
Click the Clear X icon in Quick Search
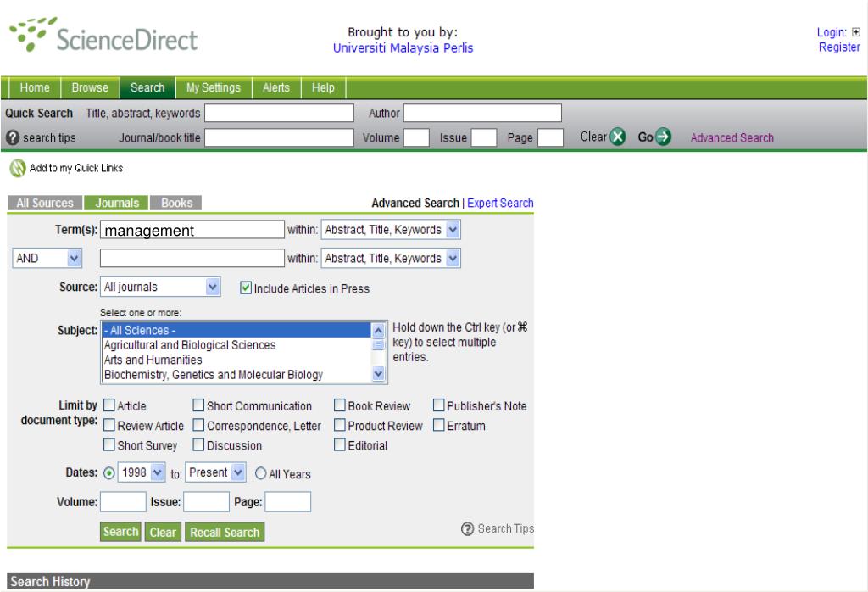pyautogui.click(x=618, y=137)
